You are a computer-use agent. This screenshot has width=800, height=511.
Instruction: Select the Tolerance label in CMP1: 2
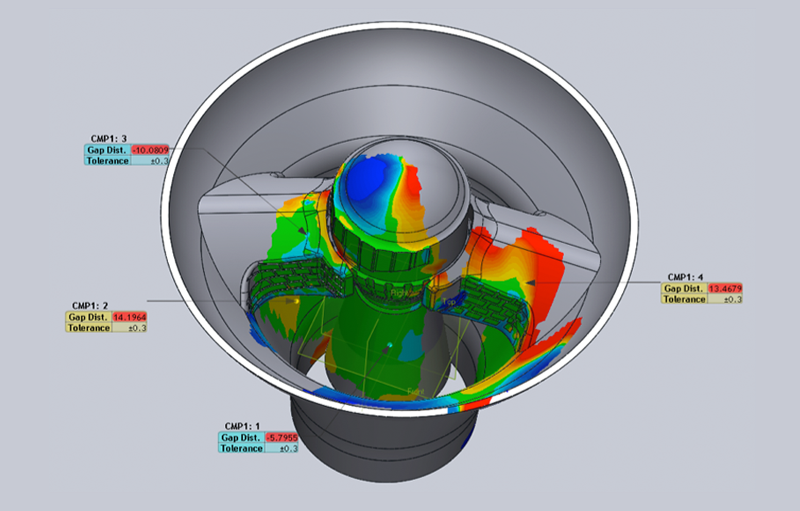(88, 328)
